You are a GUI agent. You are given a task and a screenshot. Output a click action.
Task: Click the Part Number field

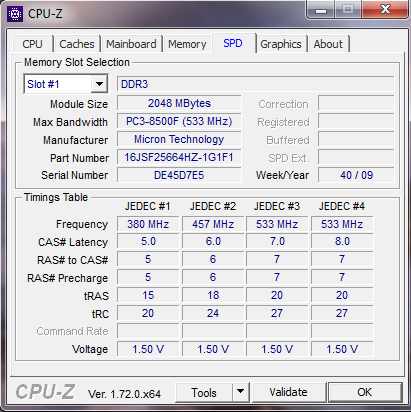point(179,157)
